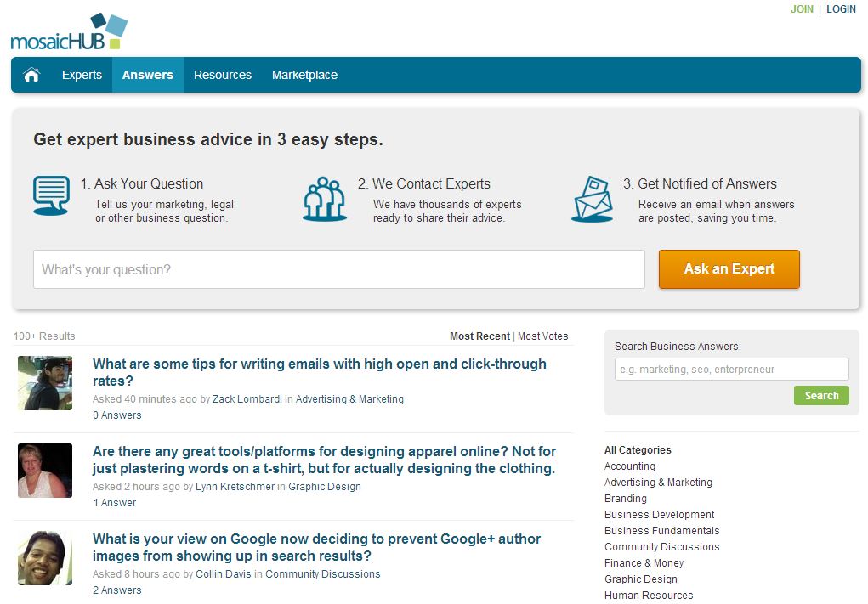Select the Graphic Design category in sidebar
This screenshot has width=868, height=604.
point(640,579)
